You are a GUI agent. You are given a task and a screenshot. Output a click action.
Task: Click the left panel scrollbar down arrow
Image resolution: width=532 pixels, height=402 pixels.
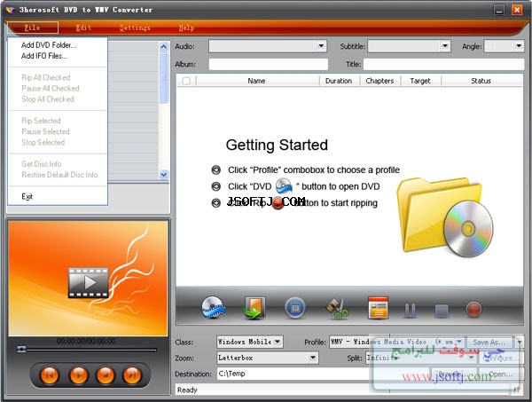(x=163, y=175)
